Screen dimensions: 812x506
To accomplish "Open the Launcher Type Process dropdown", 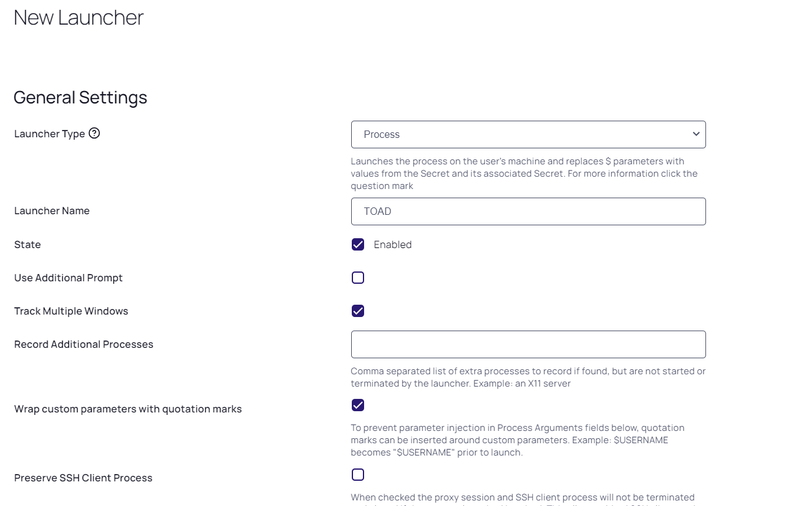I will click(x=527, y=134).
